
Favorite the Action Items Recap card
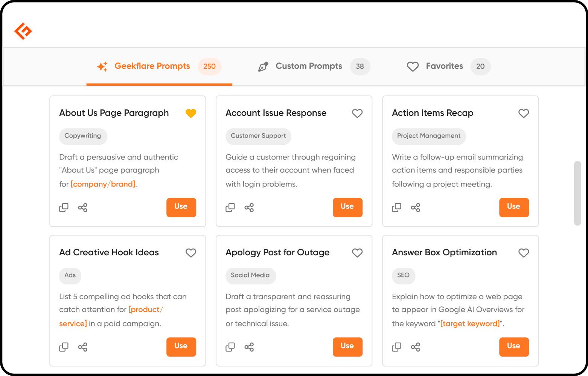coord(524,113)
